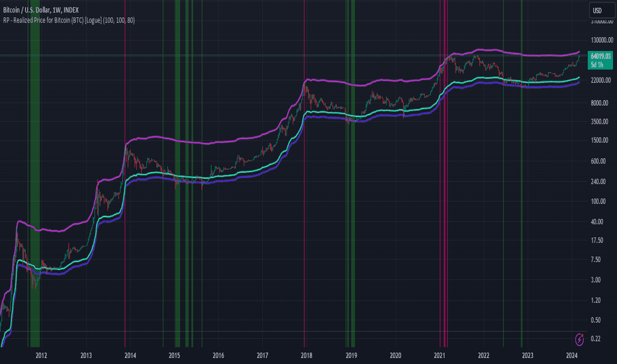
Task: Click the 2014 label on time axis
Action: tap(130, 356)
